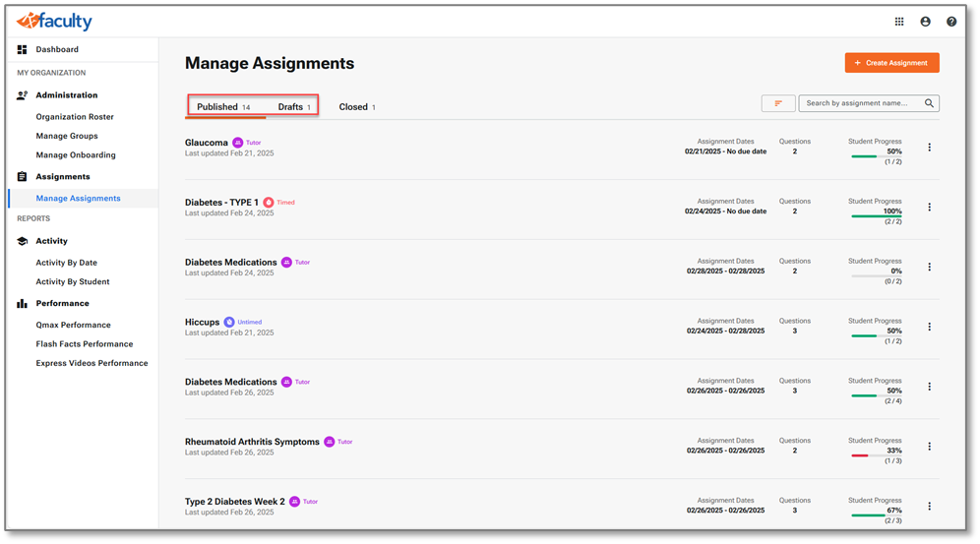Click the Tutor badge icon next to Glaucoma

(237, 143)
